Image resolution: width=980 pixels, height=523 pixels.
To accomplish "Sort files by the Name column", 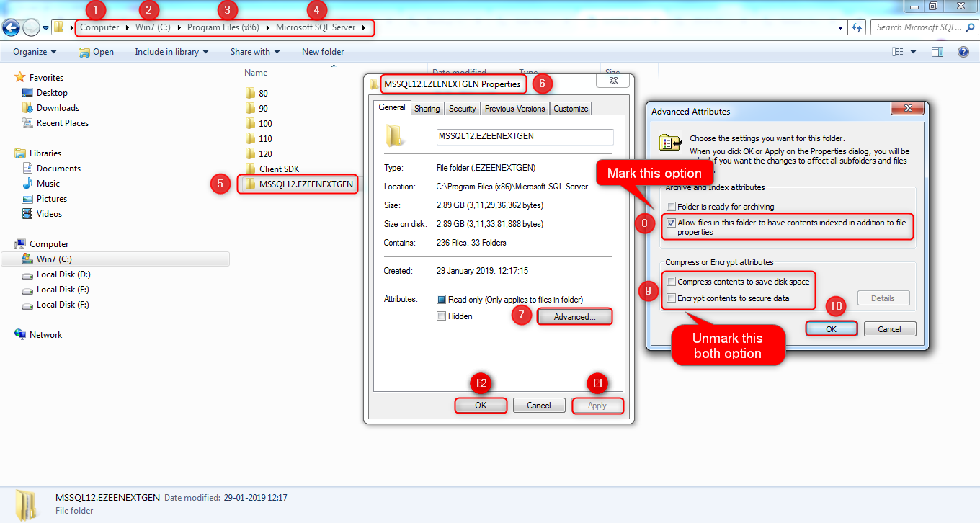I will point(256,73).
